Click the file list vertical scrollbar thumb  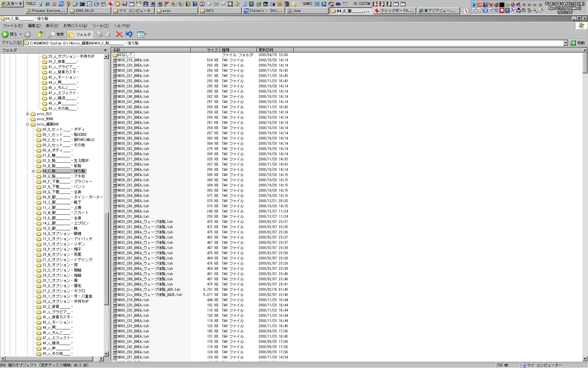pyautogui.click(x=585, y=63)
